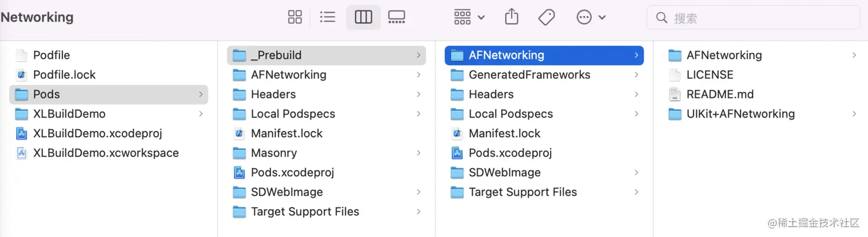Select 'UIKit+AFNetworking' folder name text
The width and height of the screenshot is (868, 237).
pyautogui.click(x=741, y=114)
